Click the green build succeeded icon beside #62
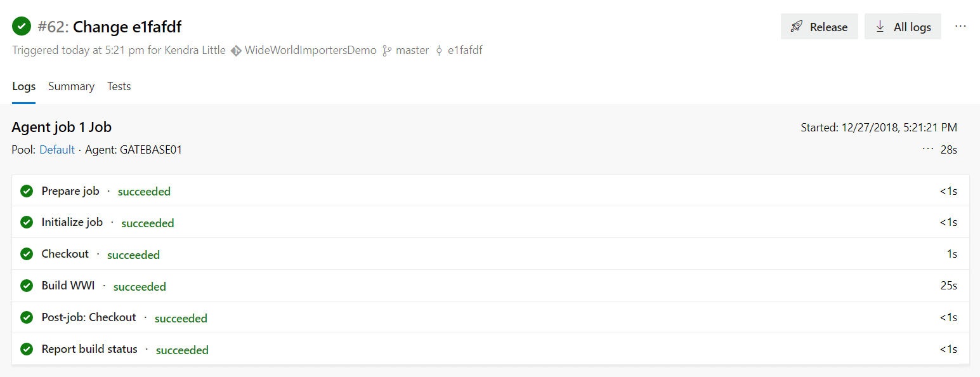The height and width of the screenshot is (377, 980). [x=22, y=27]
